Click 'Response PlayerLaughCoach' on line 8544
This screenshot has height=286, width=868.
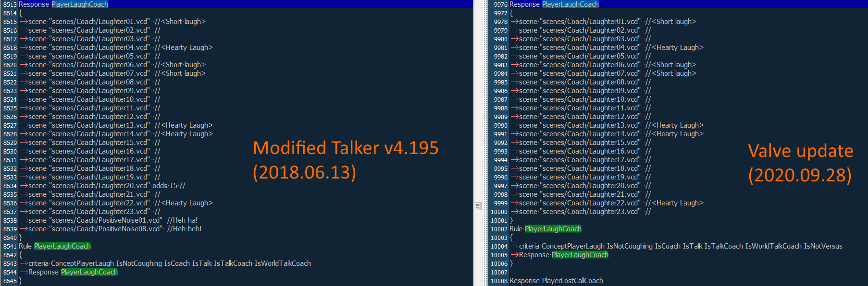click(73, 272)
